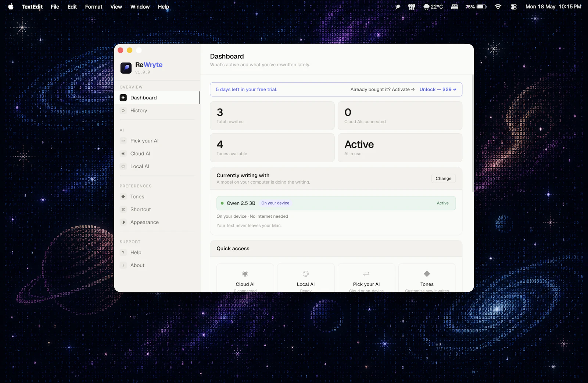Click the AI in use Active card

[400, 148]
